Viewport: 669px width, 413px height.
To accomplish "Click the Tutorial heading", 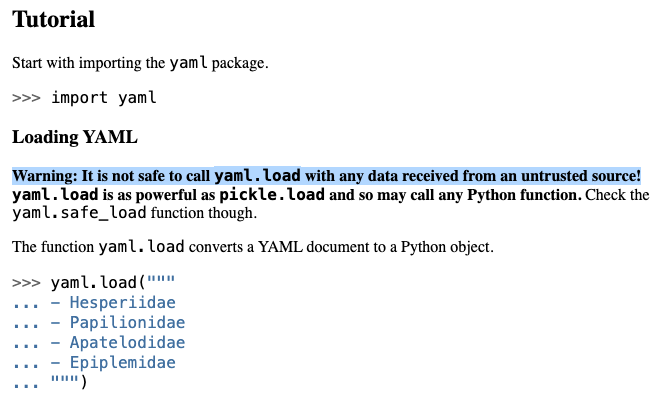I will 53,19.
